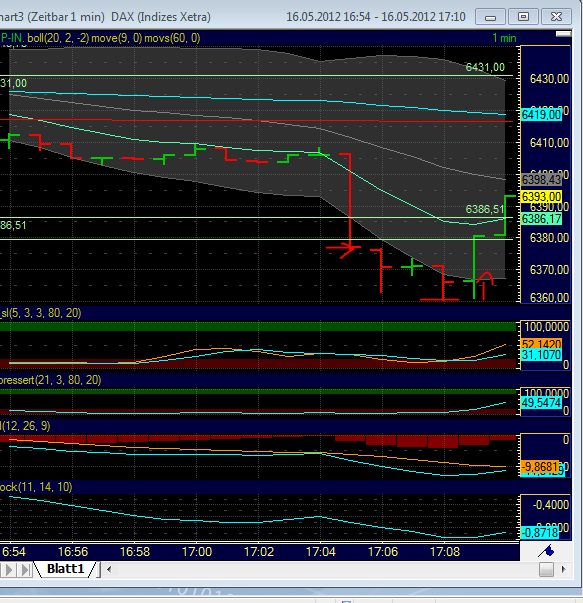Click the -0,4000 axis value
The height and width of the screenshot is (603, 583).
550,505
